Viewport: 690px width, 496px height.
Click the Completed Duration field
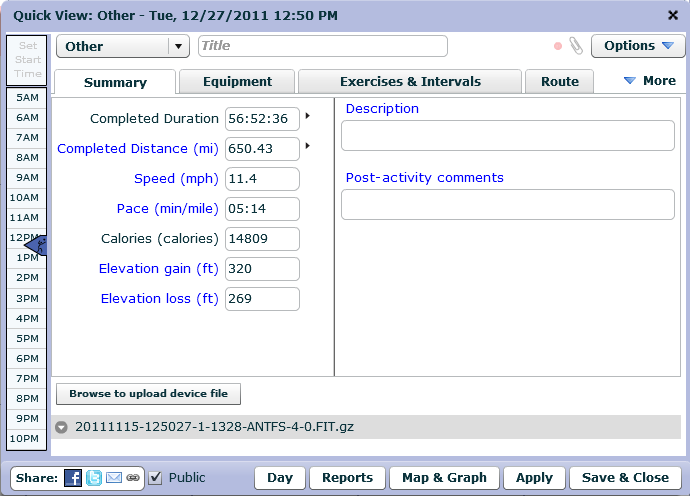262,119
